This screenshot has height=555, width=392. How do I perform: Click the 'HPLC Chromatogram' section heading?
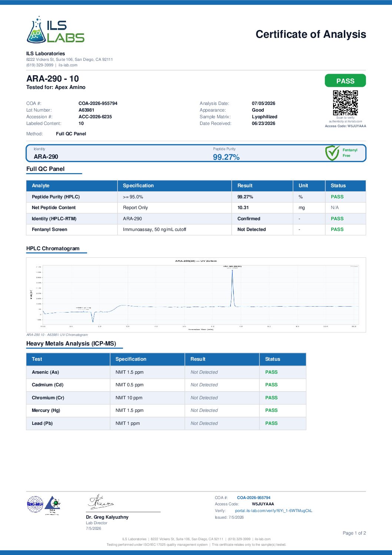tap(53, 248)
